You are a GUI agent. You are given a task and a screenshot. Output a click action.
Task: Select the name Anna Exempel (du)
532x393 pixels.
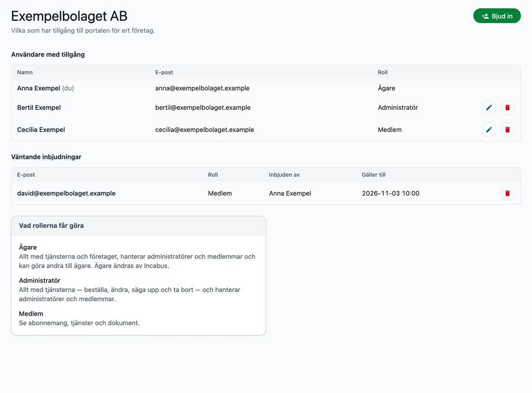pos(45,88)
